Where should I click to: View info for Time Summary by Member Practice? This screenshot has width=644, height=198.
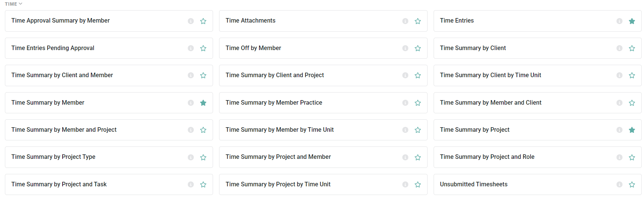405,103
